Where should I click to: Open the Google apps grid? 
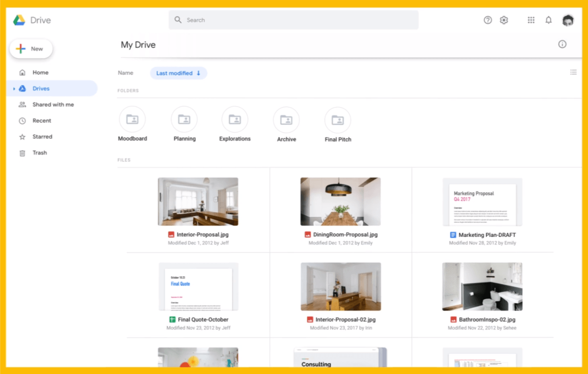[531, 20]
